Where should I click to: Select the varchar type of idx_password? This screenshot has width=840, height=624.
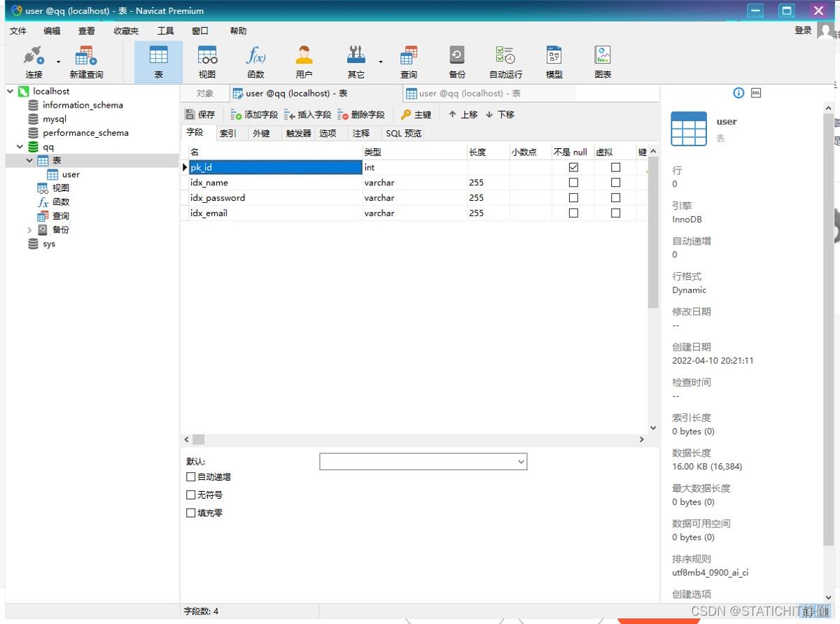[x=415, y=198]
